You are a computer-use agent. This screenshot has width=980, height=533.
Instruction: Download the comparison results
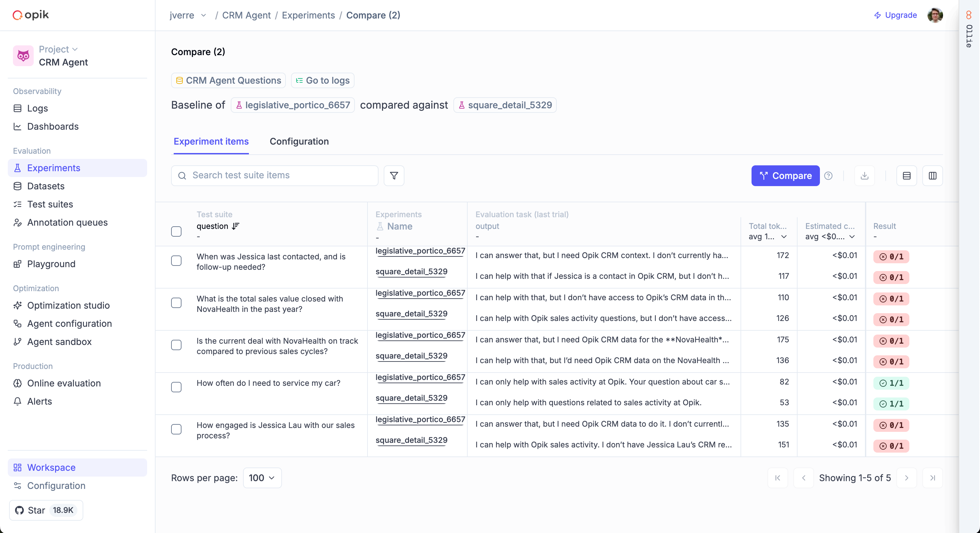click(864, 175)
